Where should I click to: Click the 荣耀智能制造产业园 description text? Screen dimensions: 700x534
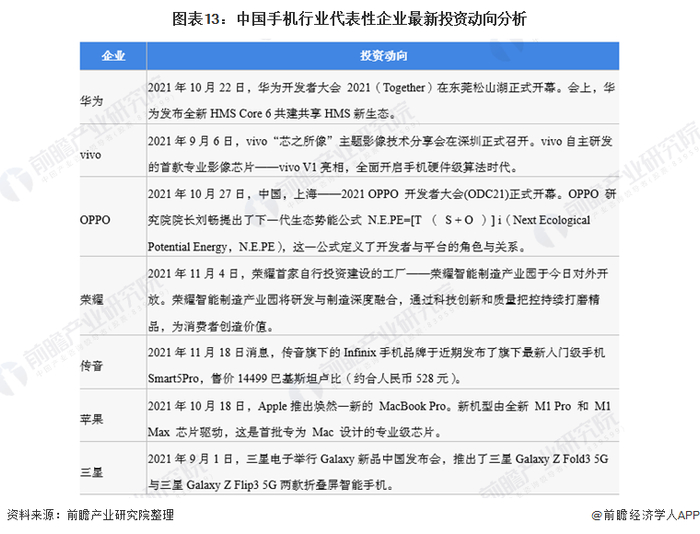point(378,300)
